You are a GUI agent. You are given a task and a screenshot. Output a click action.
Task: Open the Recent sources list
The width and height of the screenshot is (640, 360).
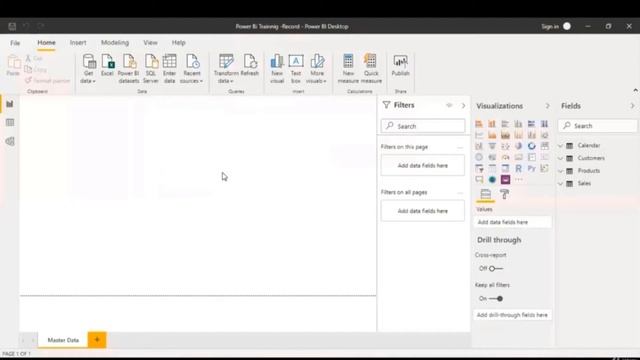pos(191,69)
